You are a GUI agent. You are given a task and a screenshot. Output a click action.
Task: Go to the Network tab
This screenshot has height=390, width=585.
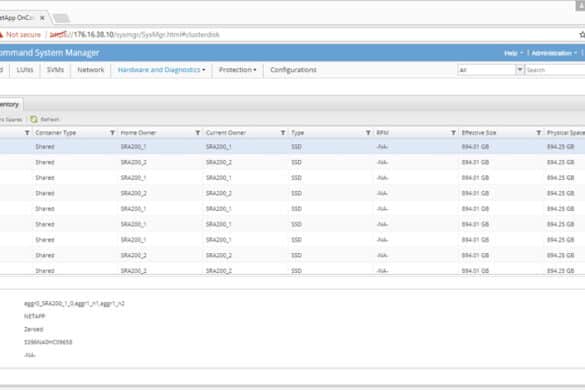[x=91, y=70]
